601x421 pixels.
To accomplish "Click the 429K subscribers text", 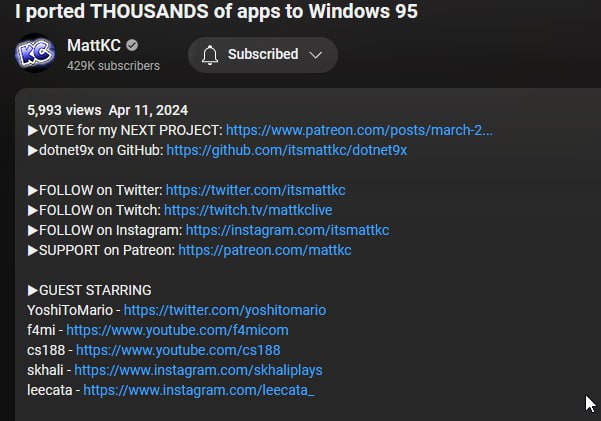I will pyautogui.click(x=113, y=66).
